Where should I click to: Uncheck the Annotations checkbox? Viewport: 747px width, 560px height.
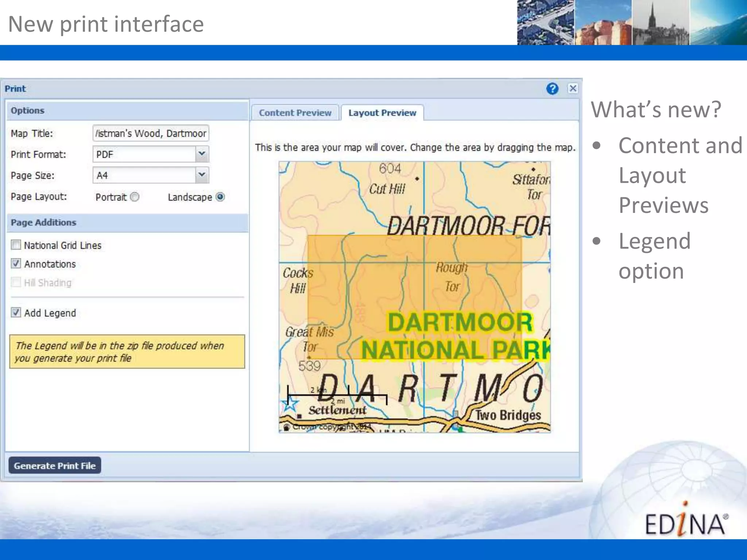pos(16,263)
